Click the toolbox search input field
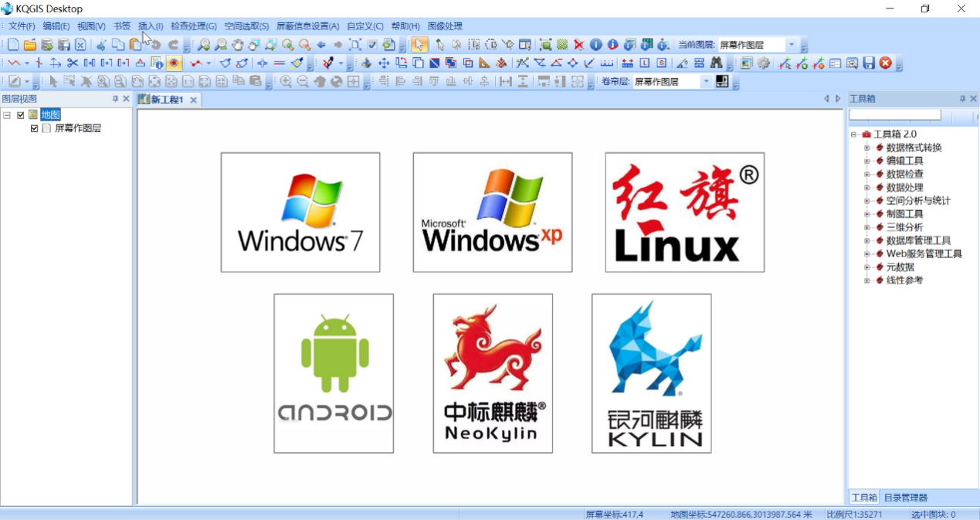 coord(894,115)
